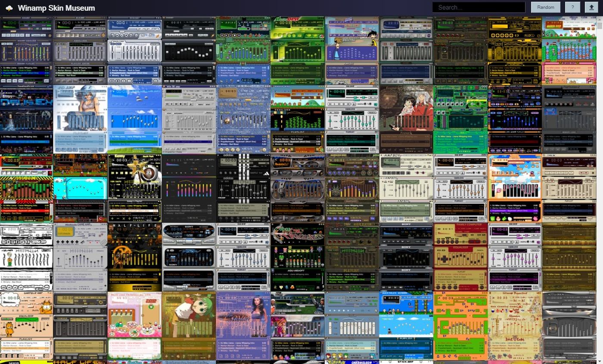Viewport: 603px width, 364px height.
Task: Select the beige skin with dark red display
Action: [569, 188]
